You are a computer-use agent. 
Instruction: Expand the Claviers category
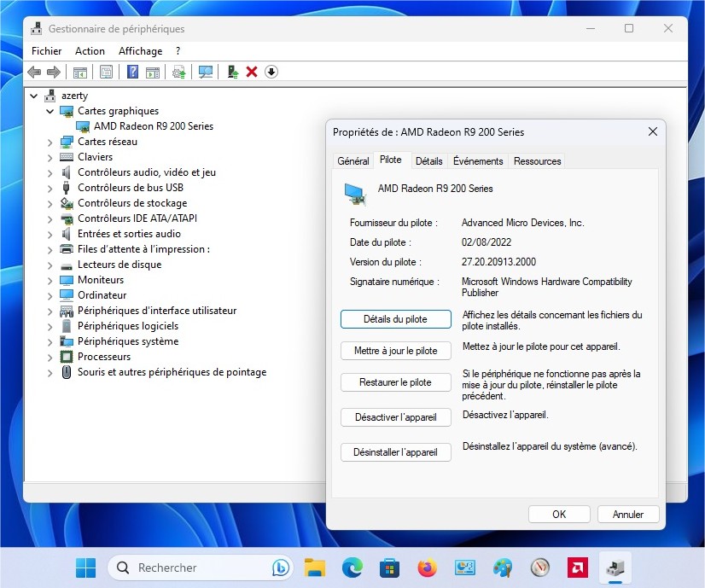[x=50, y=157]
